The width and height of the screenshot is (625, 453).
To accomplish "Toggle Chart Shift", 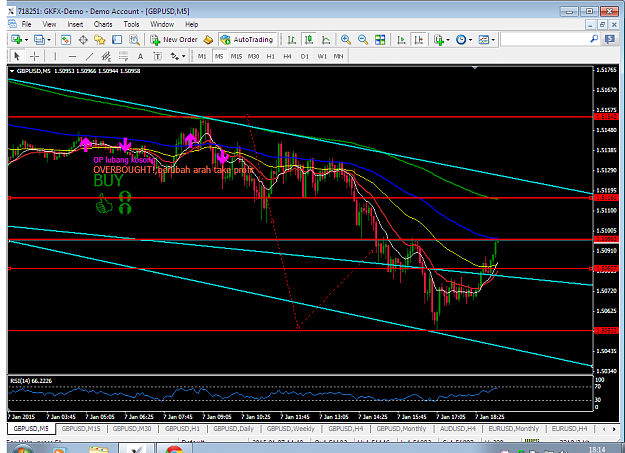I will tap(419, 39).
